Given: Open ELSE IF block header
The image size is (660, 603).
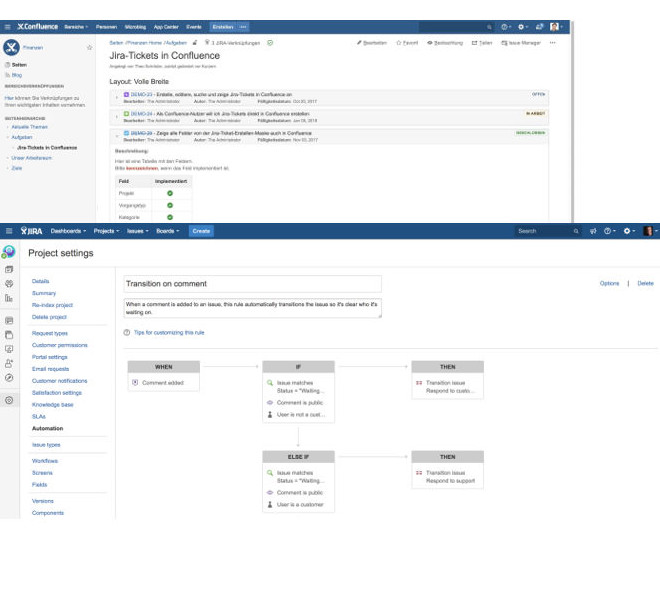Looking at the screenshot, I should click(298, 457).
